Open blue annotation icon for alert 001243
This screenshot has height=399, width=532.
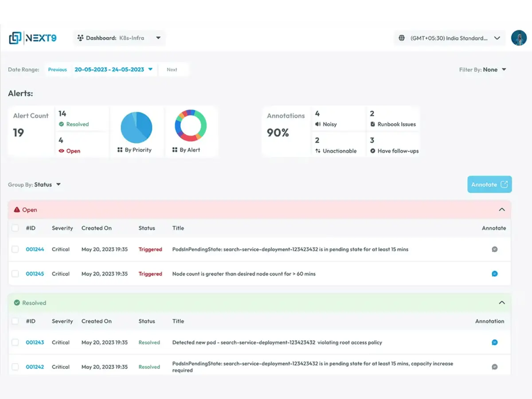coord(494,343)
